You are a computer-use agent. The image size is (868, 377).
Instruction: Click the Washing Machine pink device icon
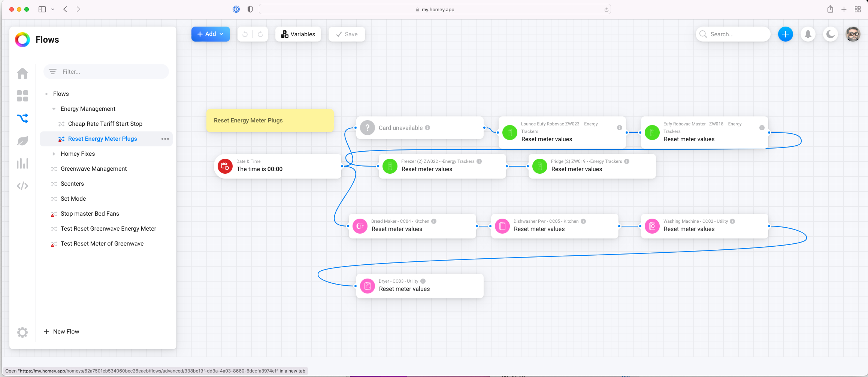tap(652, 226)
